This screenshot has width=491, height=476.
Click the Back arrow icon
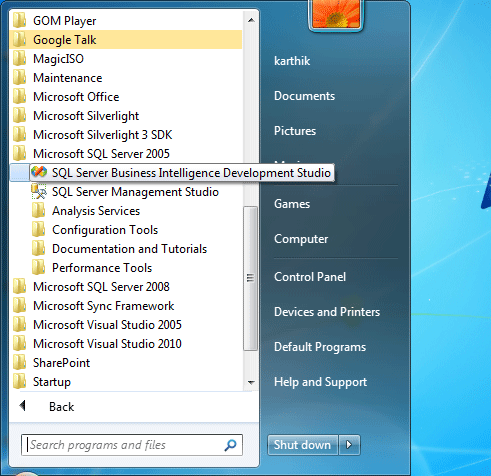pyautogui.click(x=23, y=406)
